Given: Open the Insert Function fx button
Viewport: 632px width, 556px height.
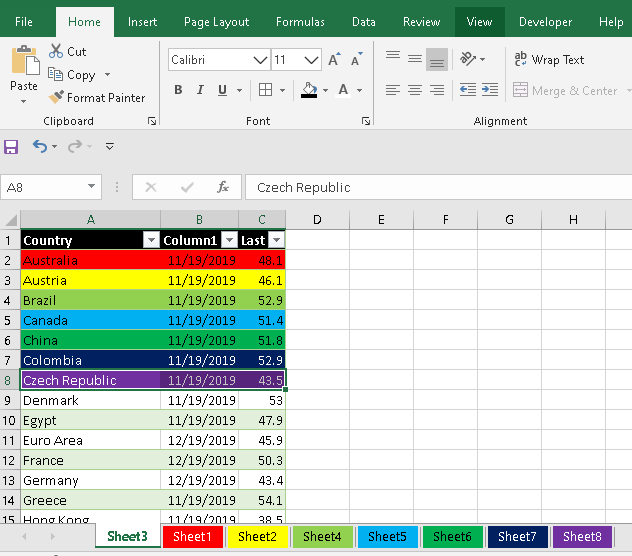Looking at the screenshot, I should [223, 187].
